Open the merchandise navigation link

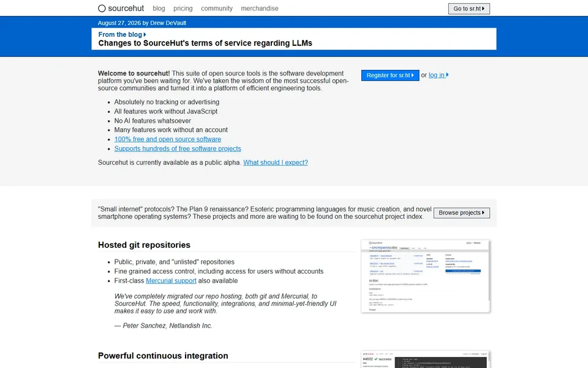(260, 8)
